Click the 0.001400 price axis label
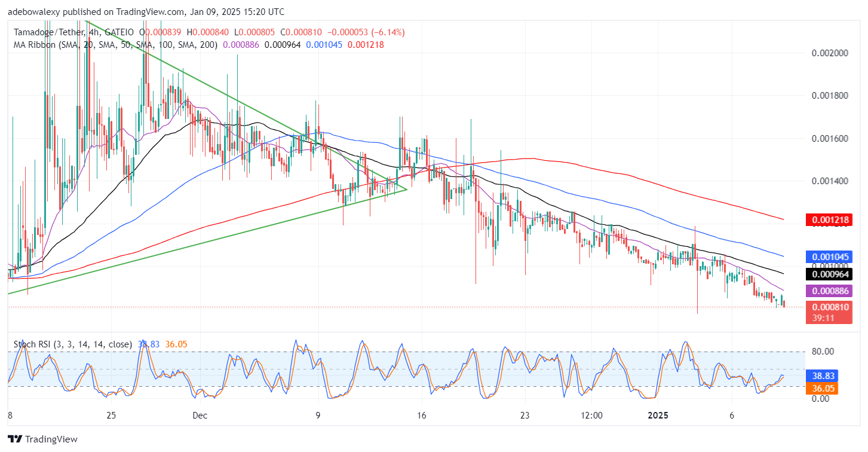The image size is (868, 452). pyautogui.click(x=829, y=181)
